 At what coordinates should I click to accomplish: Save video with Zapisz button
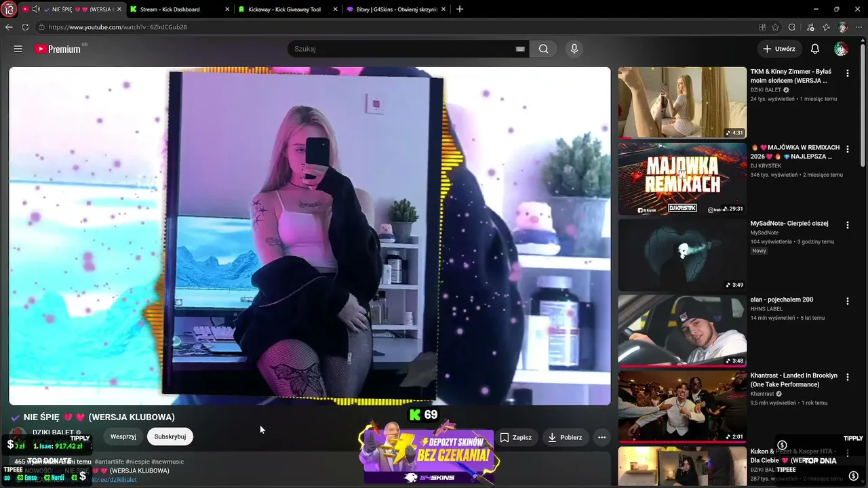point(516,437)
